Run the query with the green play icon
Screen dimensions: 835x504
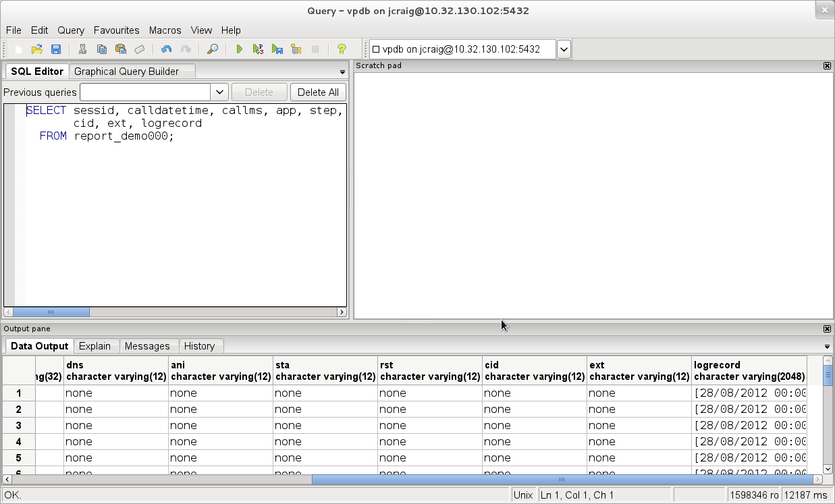coord(239,49)
